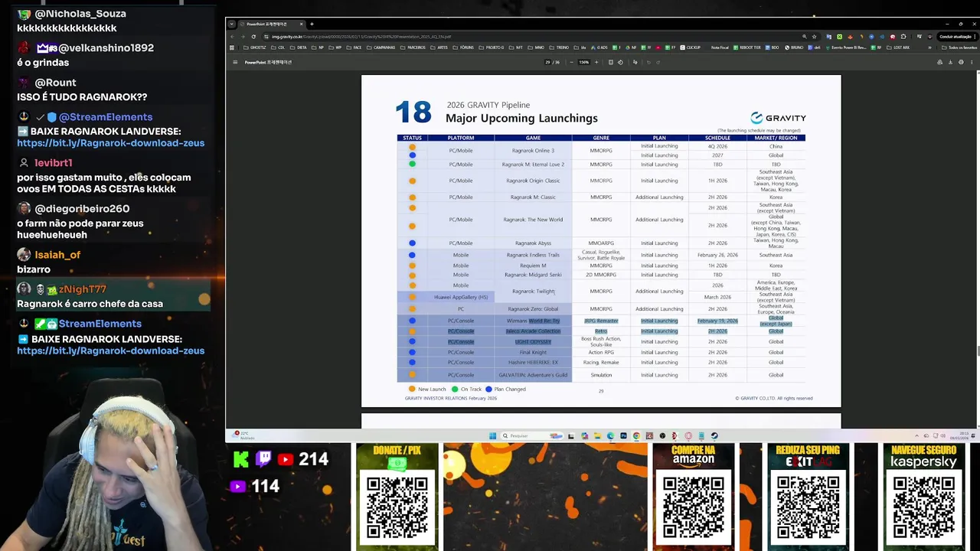The height and width of the screenshot is (551, 980).
Task: Click the Huawei AppGallery (H5) platform cell
Action: click(461, 297)
